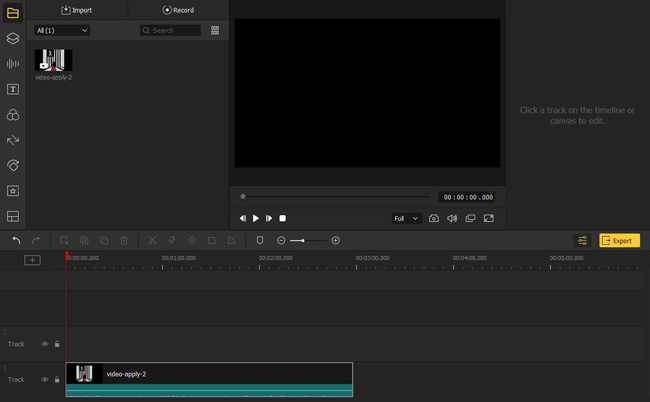Image resolution: width=650 pixels, height=402 pixels.
Task: Open the timeline settings sliders icon
Action: point(582,240)
